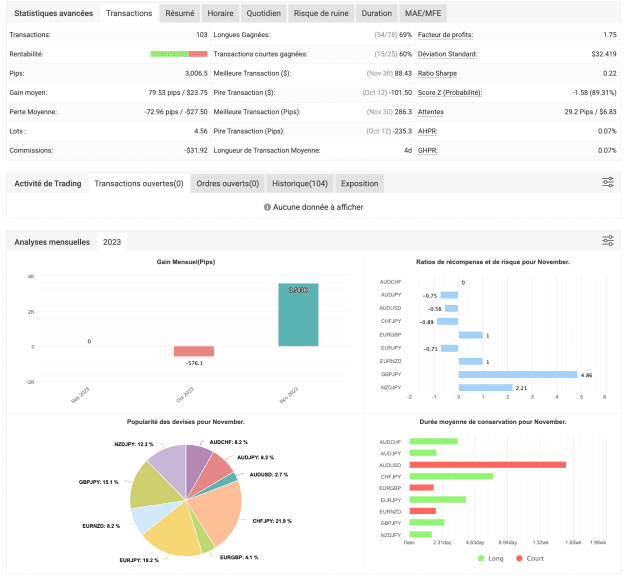The image size is (625, 576).
Task: Click the Ratio Sharpe label
Action: point(437,73)
